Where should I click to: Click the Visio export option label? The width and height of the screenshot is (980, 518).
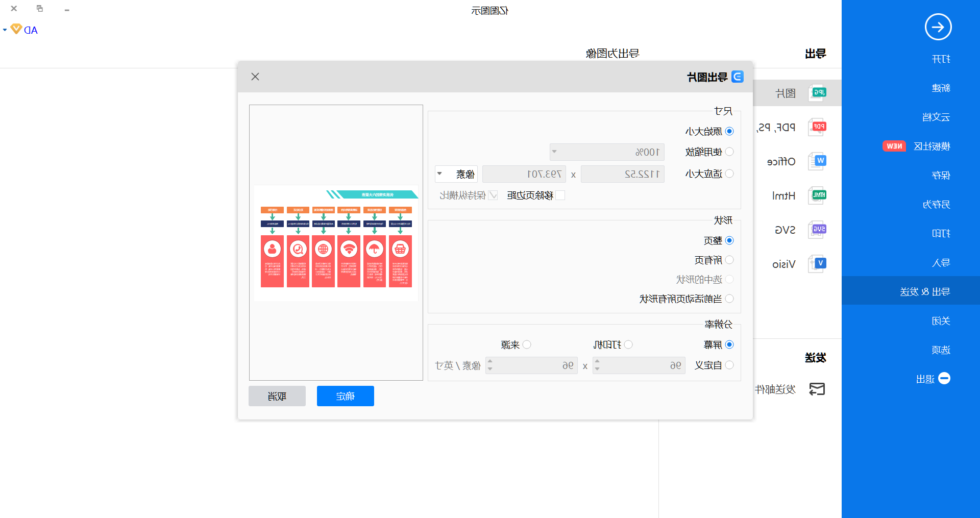coord(783,264)
